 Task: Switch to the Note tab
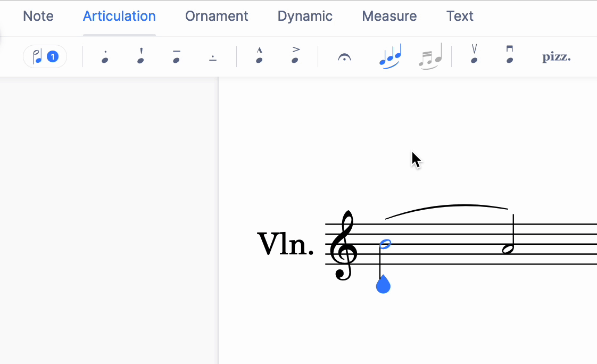(38, 16)
